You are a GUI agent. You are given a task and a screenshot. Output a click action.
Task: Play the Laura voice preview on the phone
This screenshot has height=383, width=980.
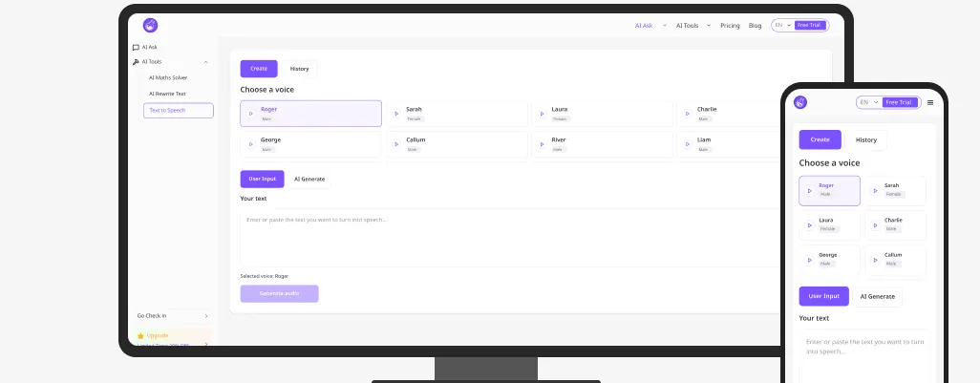809,224
